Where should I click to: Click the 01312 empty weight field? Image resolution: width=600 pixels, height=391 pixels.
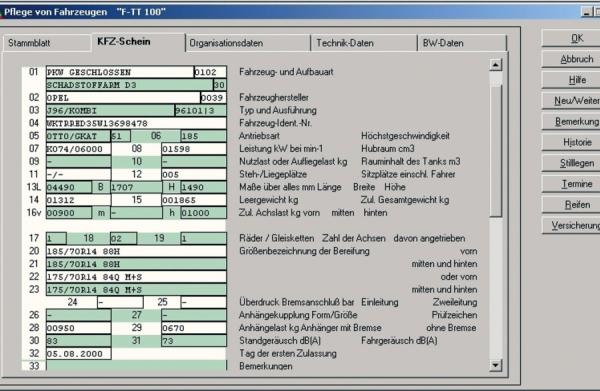[78, 200]
